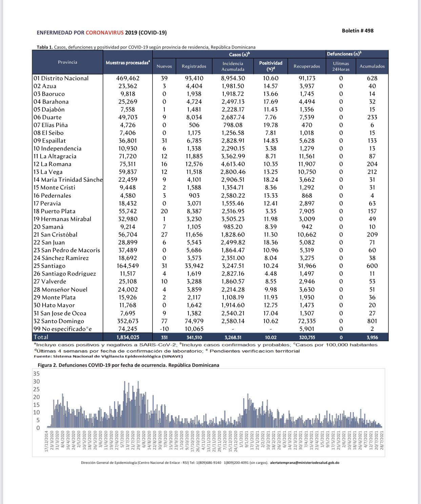This screenshot has width=421, height=504.
Task: Select the '26 Santiago Rodríguez' row name
Action: [x=65, y=273]
